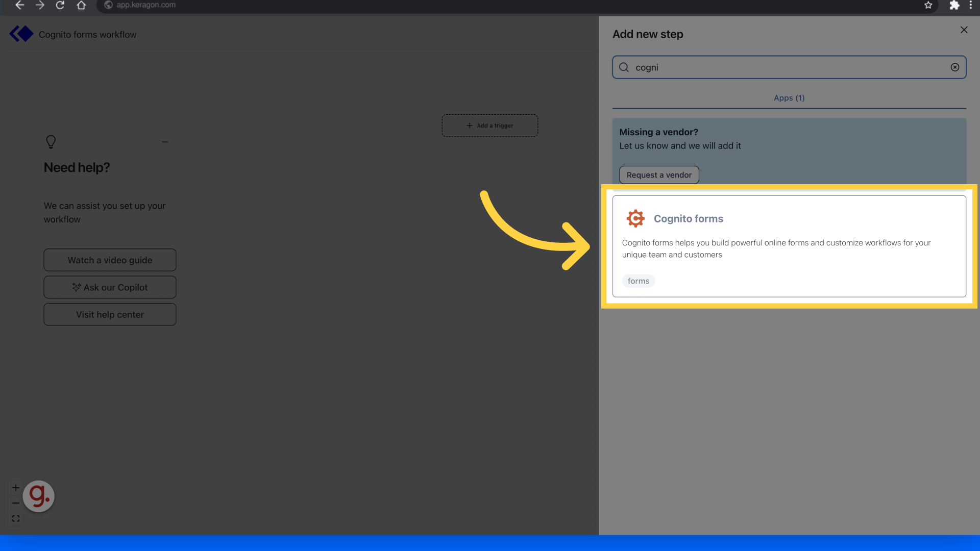Click the search magnifier icon
This screenshot has height=551, width=980.
click(624, 67)
